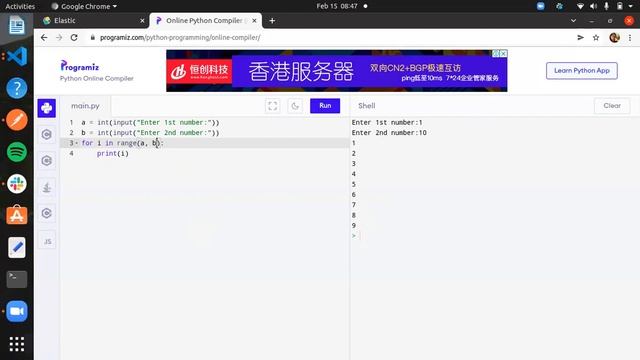The image size is (640, 360).
Task: Expand the tab search chevron
Action: 573,20
